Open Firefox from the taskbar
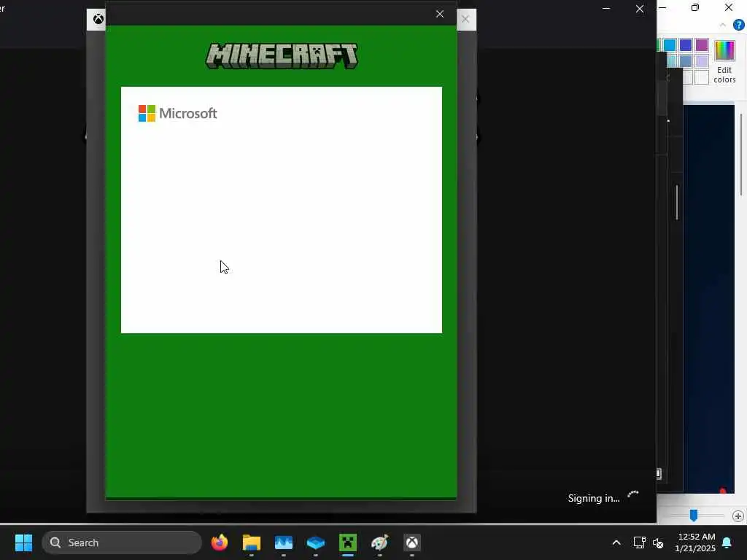The image size is (747, 560). pos(219,542)
